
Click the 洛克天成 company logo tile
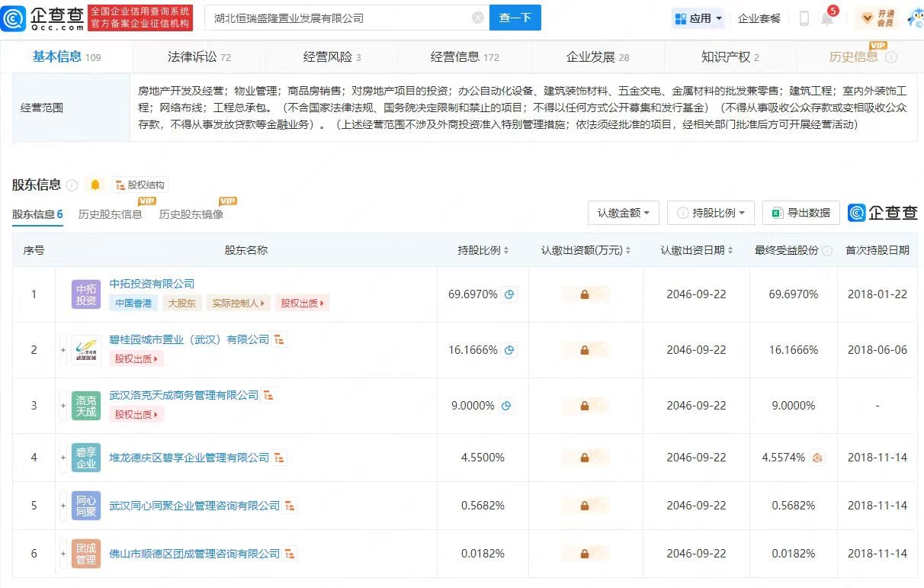(86, 406)
